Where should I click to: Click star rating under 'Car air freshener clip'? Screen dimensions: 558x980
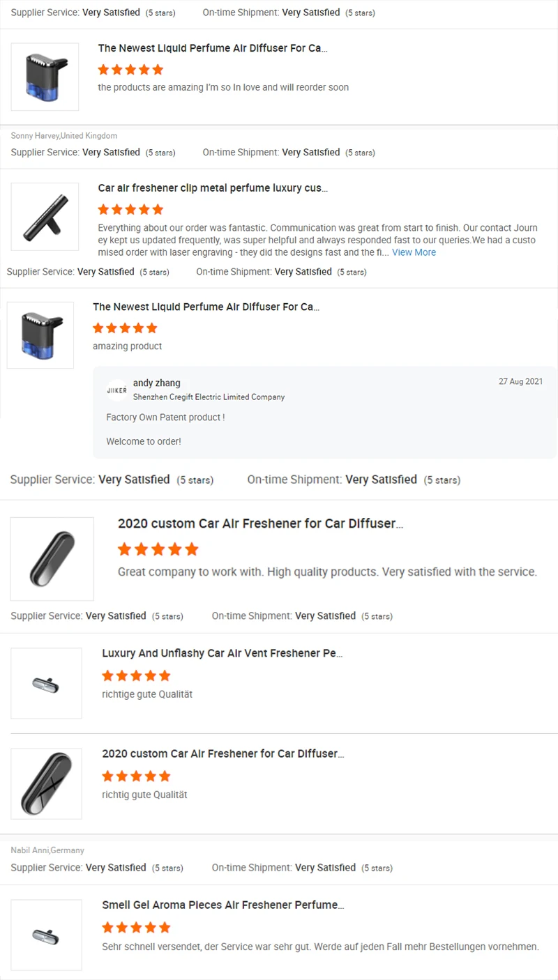(x=130, y=209)
